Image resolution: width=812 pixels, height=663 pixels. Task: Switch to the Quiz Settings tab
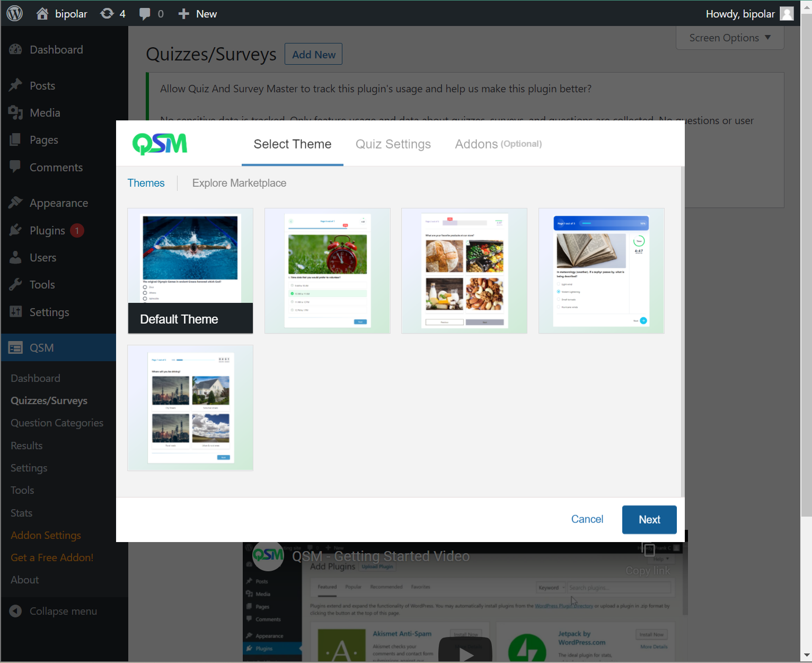393,144
